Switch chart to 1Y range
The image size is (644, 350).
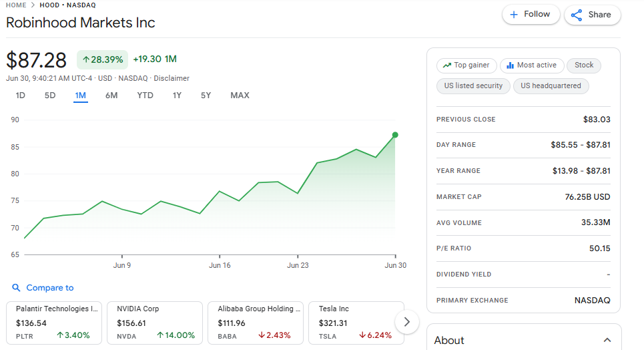[x=177, y=96]
